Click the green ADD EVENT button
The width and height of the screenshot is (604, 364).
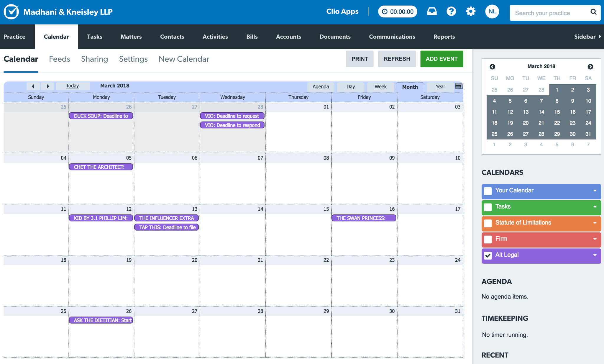(x=441, y=59)
